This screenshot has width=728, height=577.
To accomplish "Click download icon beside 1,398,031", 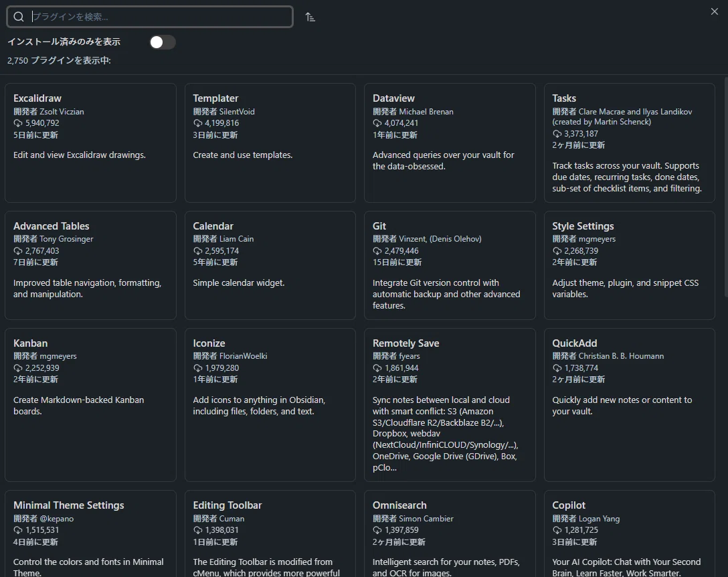I will click(x=198, y=530).
